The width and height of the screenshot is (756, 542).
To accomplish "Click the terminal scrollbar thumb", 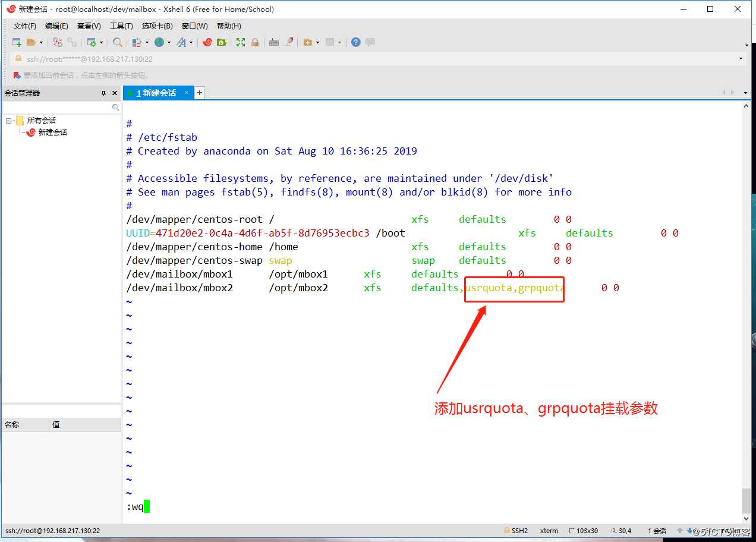I will [x=746, y=500].
